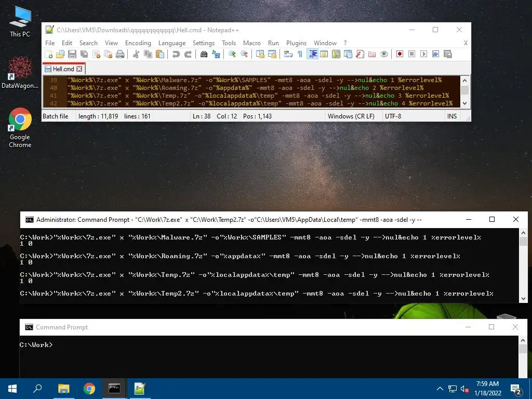Select the Hell.cmd tab

coord(63,69)
